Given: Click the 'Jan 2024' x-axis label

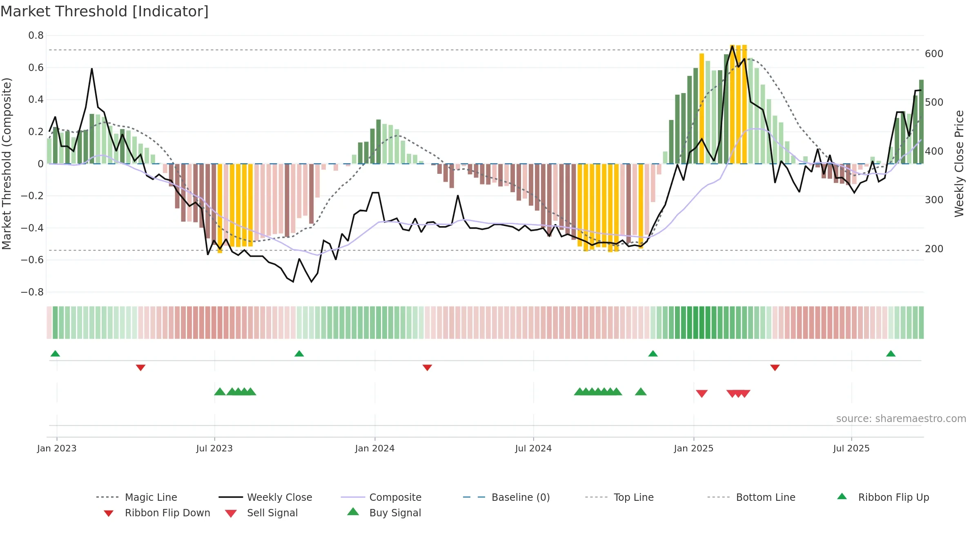Looking at the screenshot, I should [375, 448].
